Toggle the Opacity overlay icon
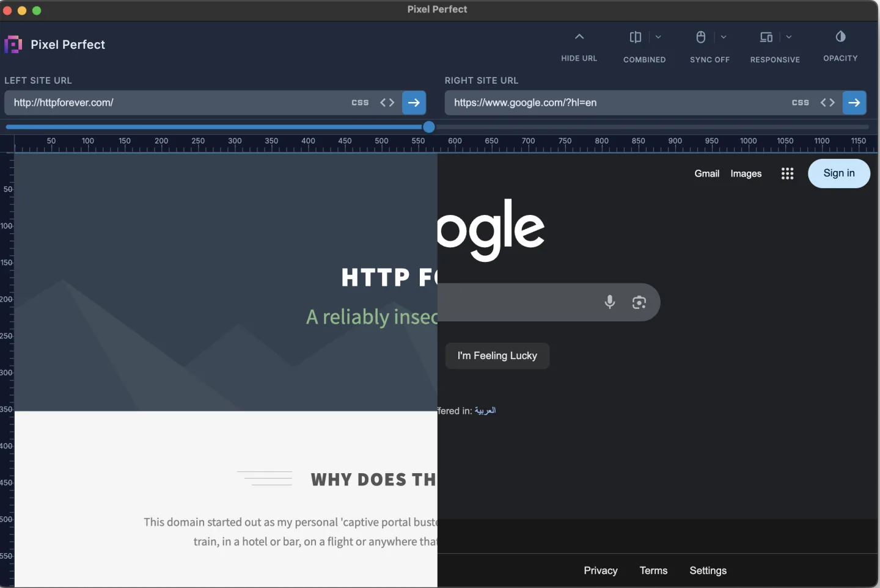 (x=841, y=37)
